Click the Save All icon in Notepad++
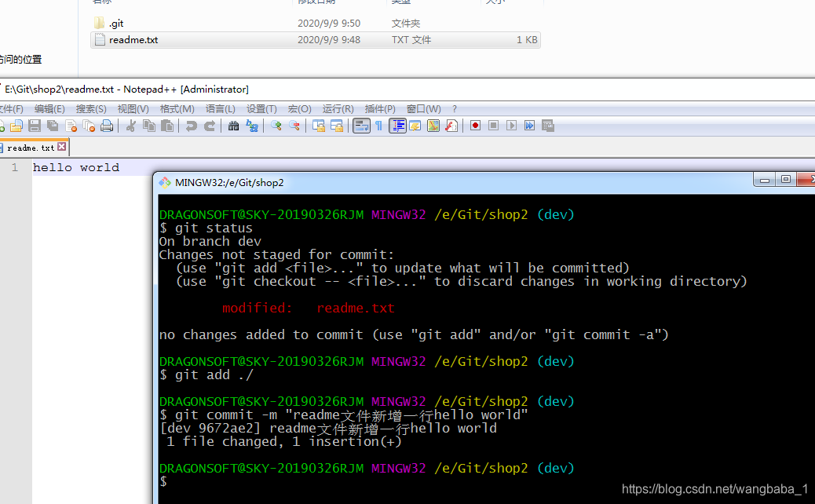 53,126
